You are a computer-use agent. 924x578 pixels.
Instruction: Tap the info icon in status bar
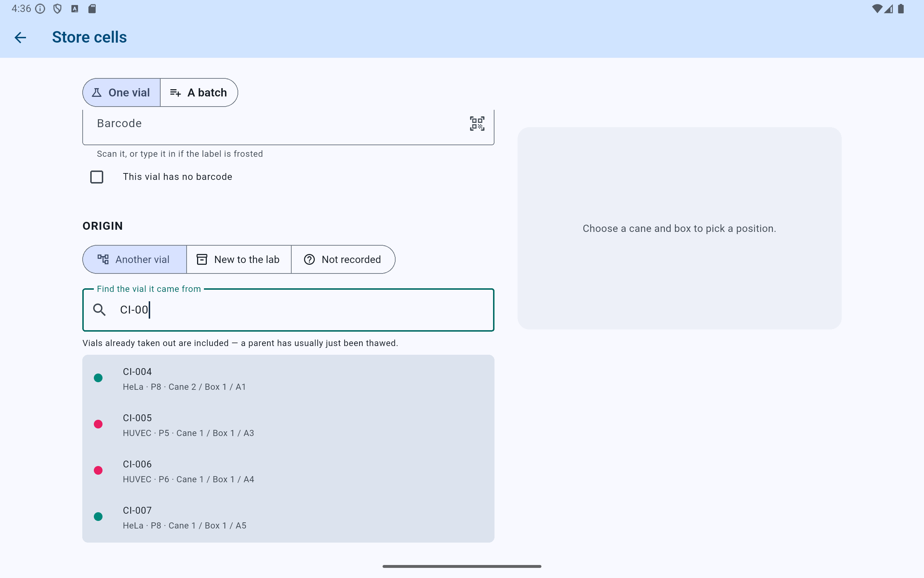pyautogui.click(x=40, y=9)
